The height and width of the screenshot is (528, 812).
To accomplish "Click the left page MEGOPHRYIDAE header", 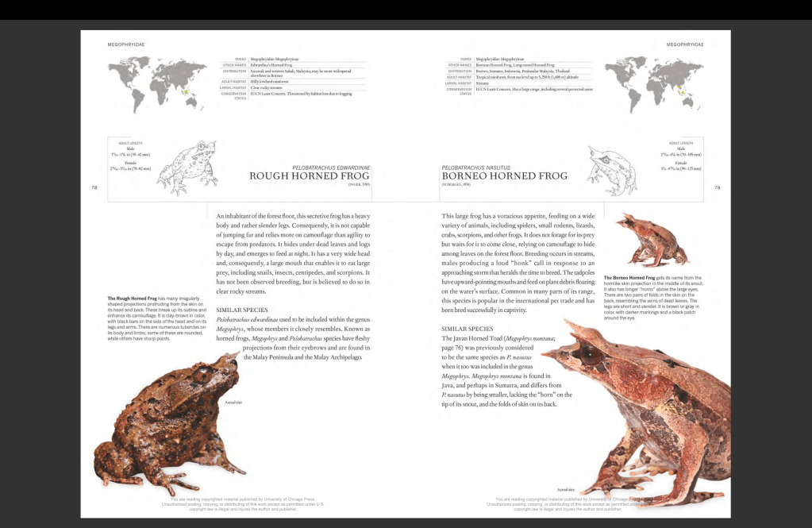I will tap(127, 44).
